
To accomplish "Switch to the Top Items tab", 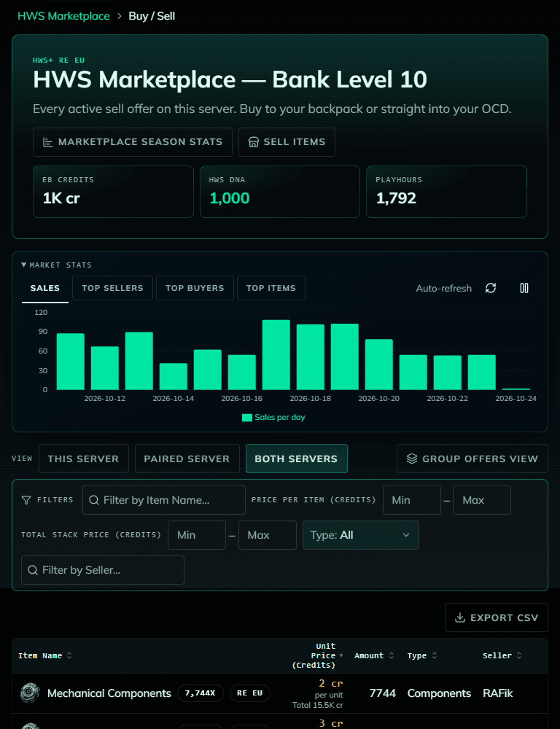I will (x=271, y=288).
